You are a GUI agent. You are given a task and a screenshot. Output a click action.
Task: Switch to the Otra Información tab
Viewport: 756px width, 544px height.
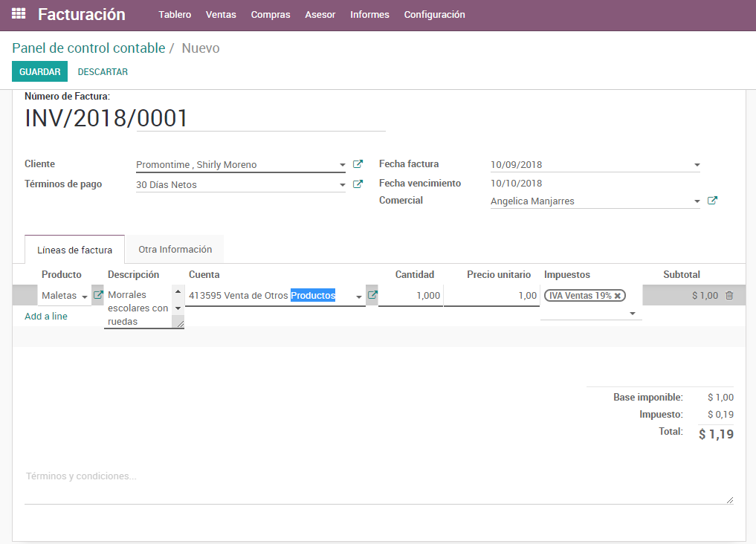(175, 249)
